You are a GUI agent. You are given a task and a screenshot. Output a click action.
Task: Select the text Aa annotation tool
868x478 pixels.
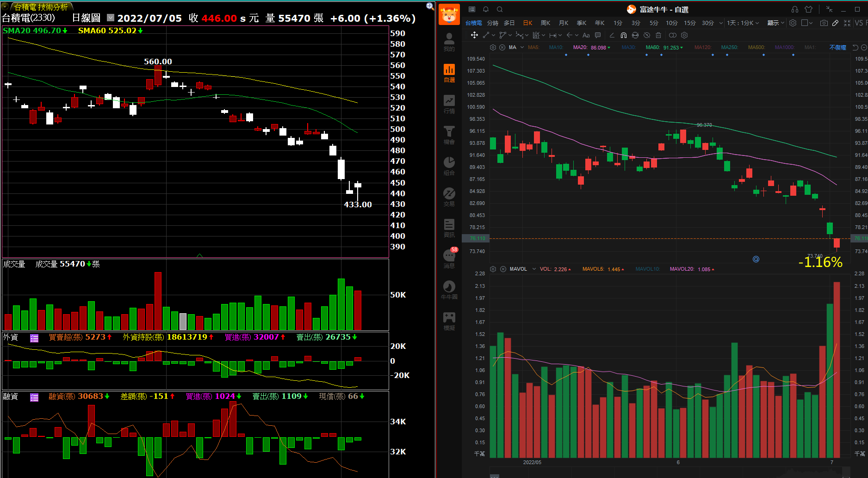(586, 35)
